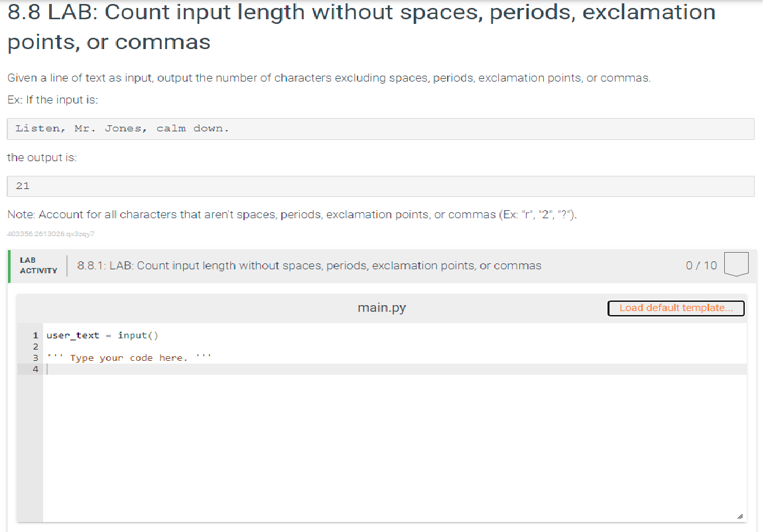Click line number 1 in the code gutter
The image size is (764, 532).
click(x=35, y=336)
